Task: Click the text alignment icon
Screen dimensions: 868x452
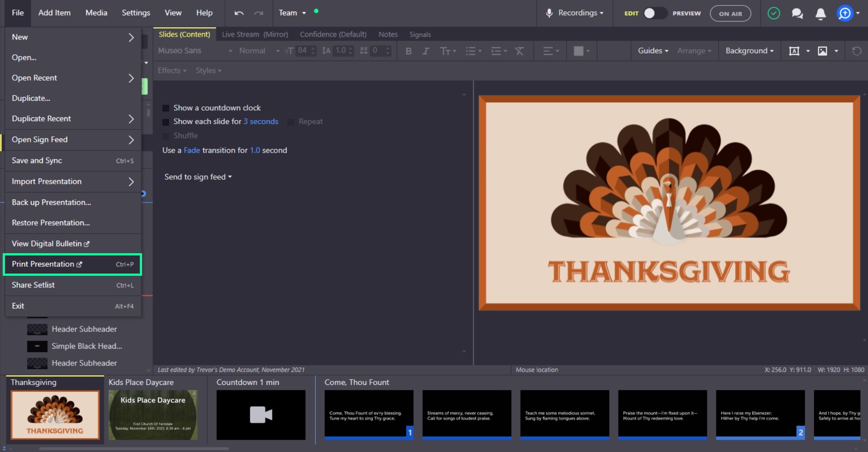Action: (x=548, y=51)
